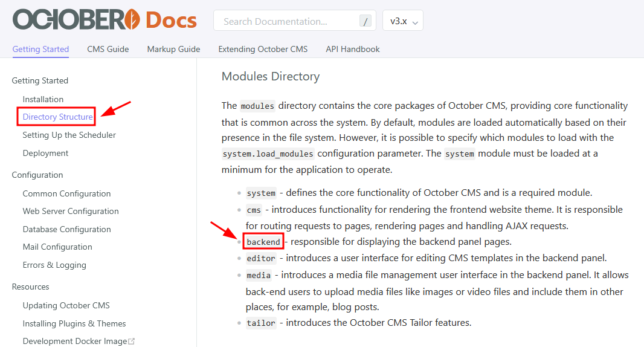Open the v3.x version dropdown
Image resolution: width=644 pixels, height=347 pixels.
pyautogui.click(x=403, y=21)
